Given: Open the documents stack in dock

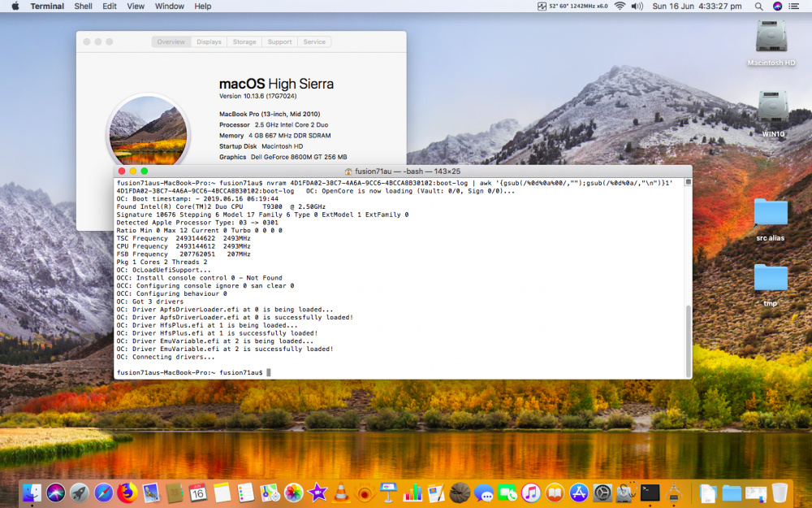Looking at the screenshot, I should point(707,493).
